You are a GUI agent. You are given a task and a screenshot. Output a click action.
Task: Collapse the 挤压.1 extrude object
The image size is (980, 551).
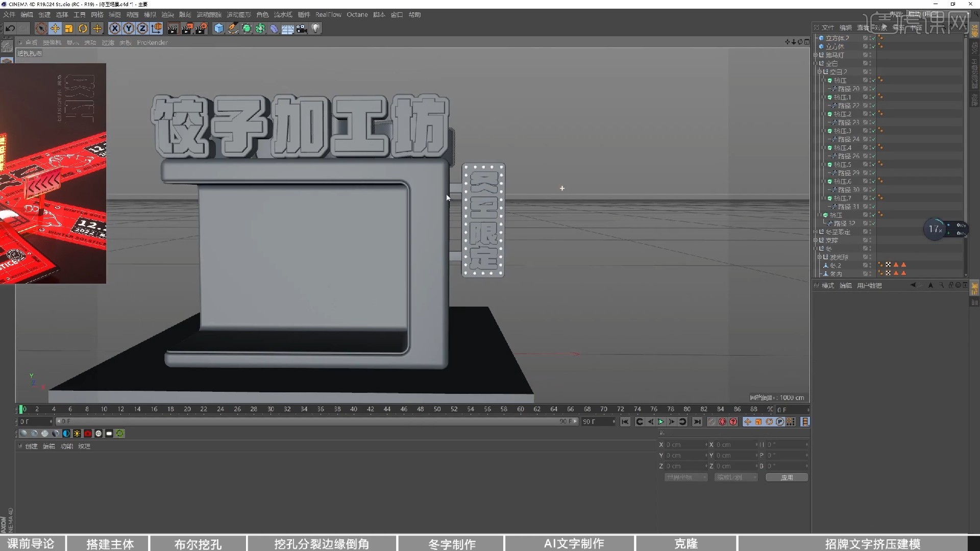824,97
